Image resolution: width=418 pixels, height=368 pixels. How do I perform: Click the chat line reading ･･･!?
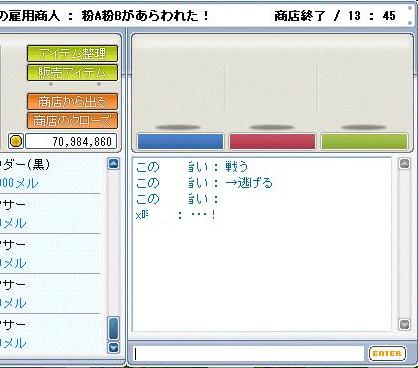[175, 215]
